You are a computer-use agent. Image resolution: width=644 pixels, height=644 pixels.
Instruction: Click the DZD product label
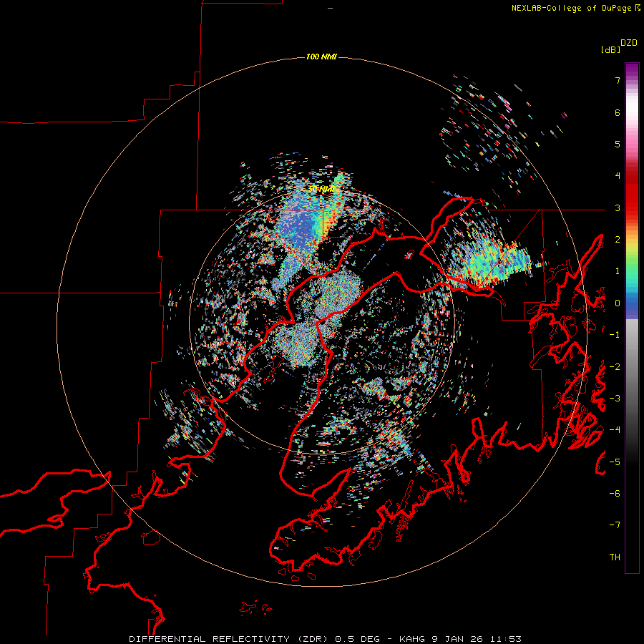tap(629, 43)
